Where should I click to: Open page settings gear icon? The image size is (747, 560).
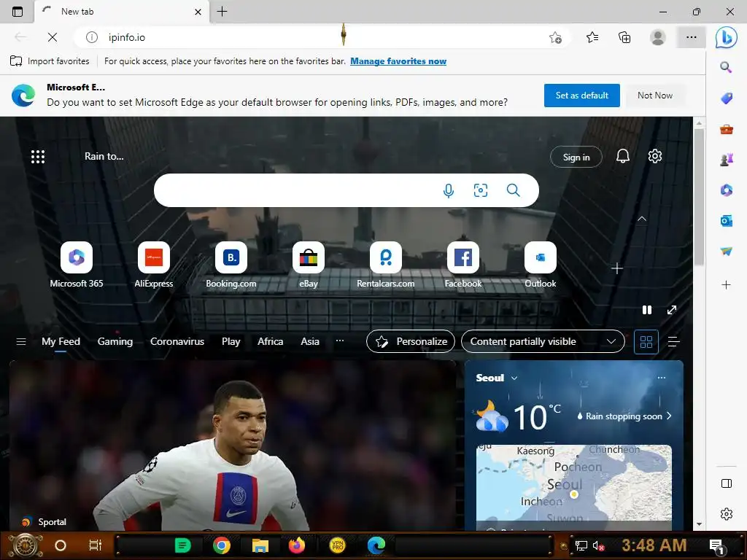(x=654, y=156)
